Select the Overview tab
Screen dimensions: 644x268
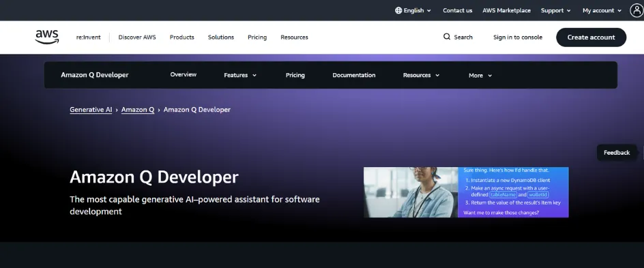pos(184,75)
